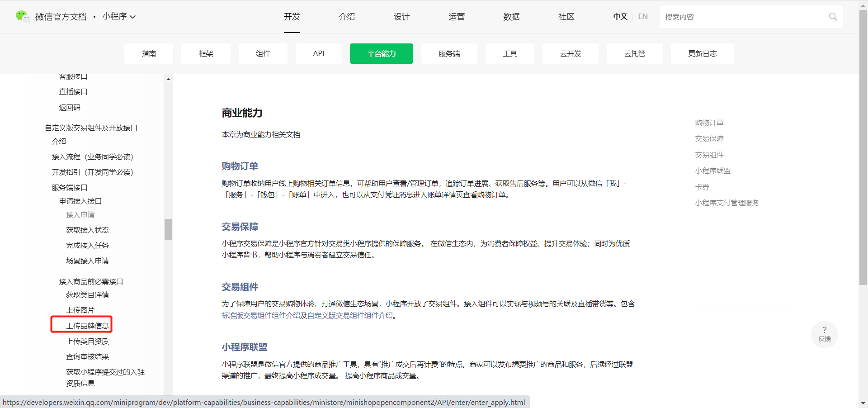Open the sidebar 介绍 item
This screenshot has width=868, height=408.
[59, 141]
